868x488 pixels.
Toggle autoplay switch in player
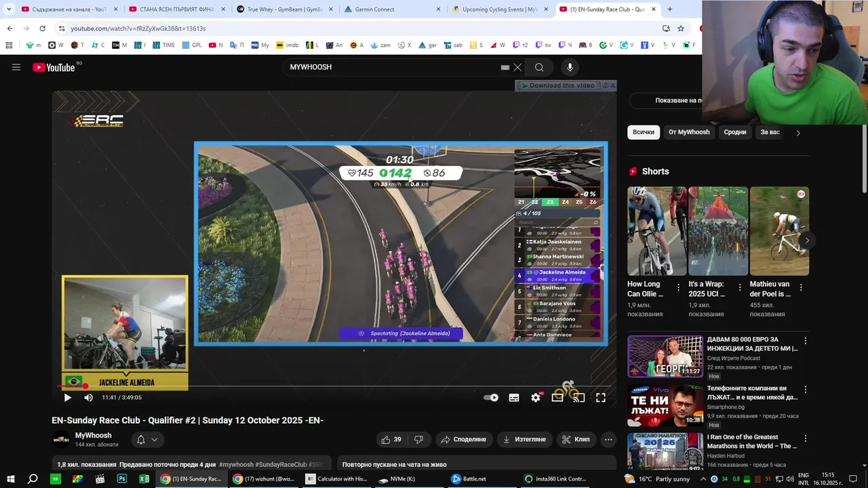point(491,398)
